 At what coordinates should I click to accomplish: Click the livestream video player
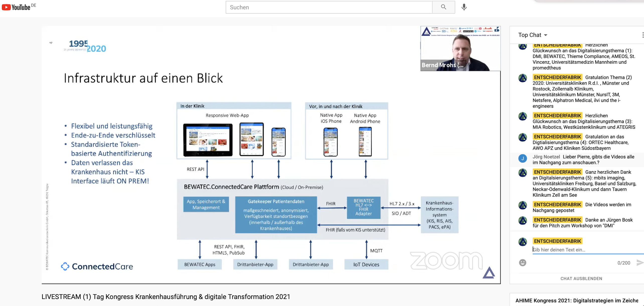pos(271,155)
